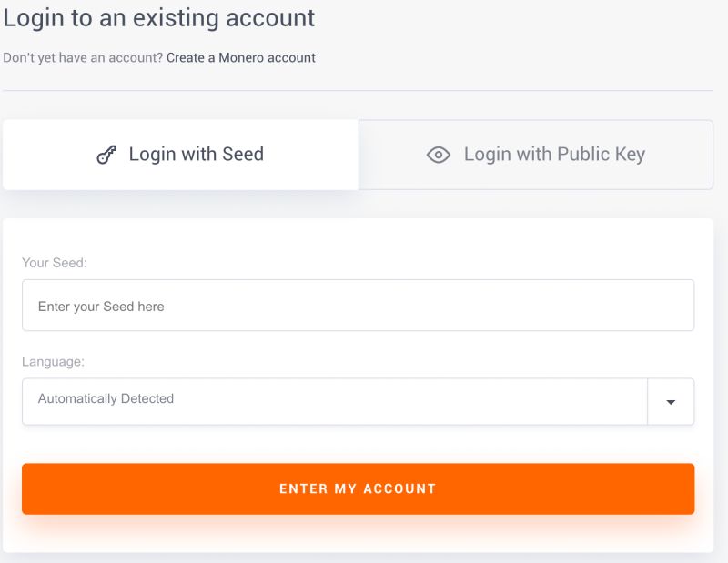Select the "Login with Seed" tab

[180, 155]
